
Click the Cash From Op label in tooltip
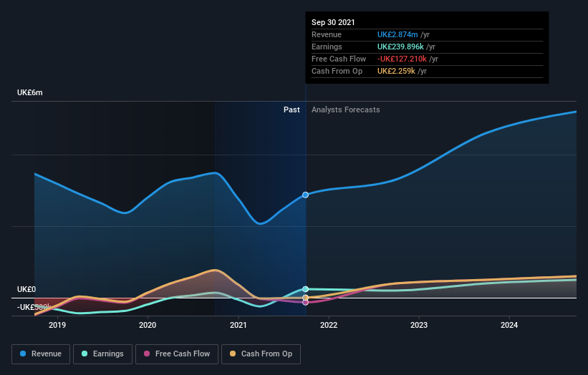point(337,71)
